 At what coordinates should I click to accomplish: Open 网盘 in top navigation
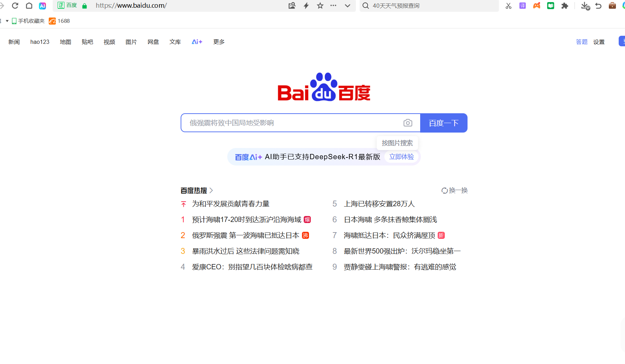153,42
